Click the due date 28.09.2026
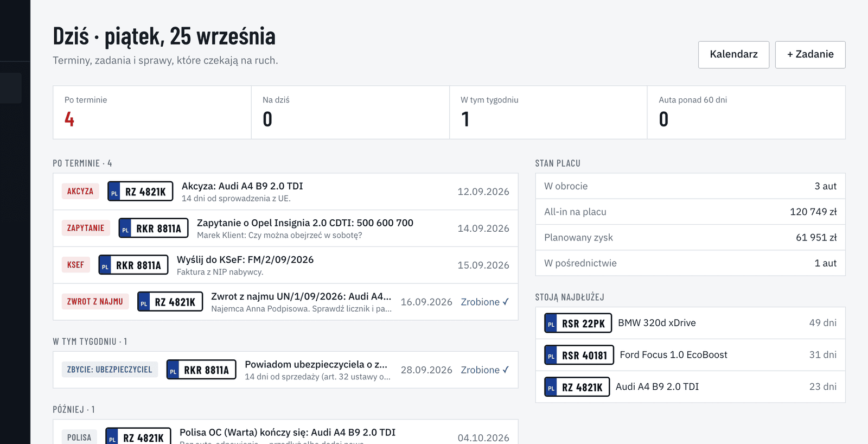868x444 pixels. 426,370
